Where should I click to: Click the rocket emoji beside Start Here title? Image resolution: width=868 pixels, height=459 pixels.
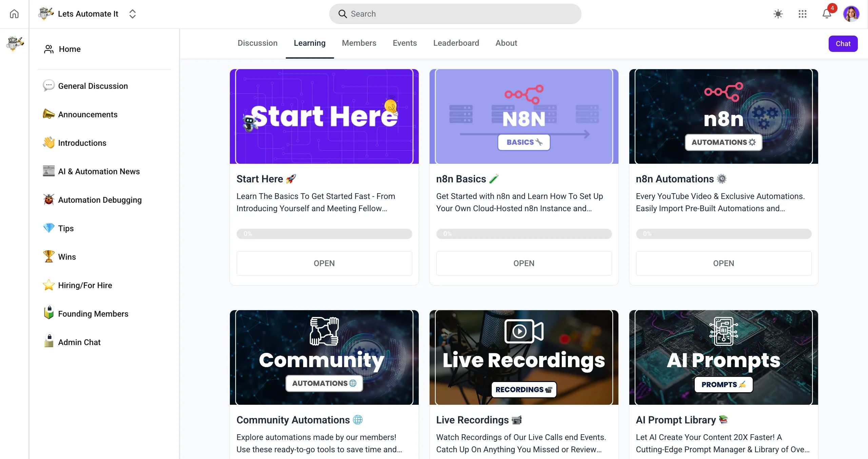291,179
